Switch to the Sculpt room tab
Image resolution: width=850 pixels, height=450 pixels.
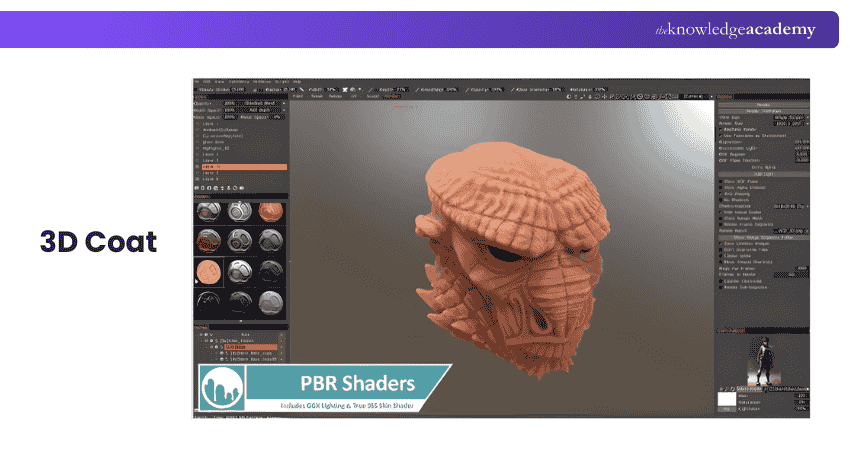pyautogui.click(x=372, y=96)
